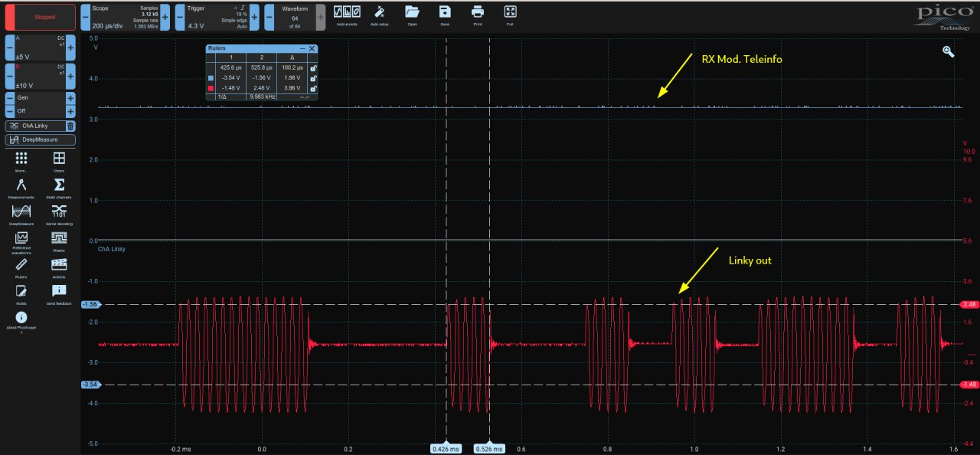The height and width of the screenshot is (455, 980).
Task: Click plus on generator Off row
Action: (x=70, y=110)
